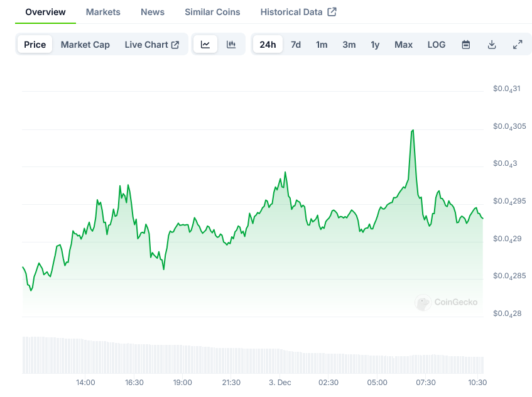Download chart data icon
Viewport: 532px width, 397px height.
pos(492,45)
